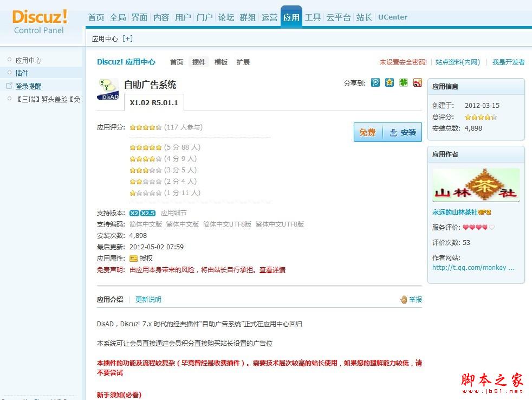Click the 授权 attribute icon

[133, 259]
